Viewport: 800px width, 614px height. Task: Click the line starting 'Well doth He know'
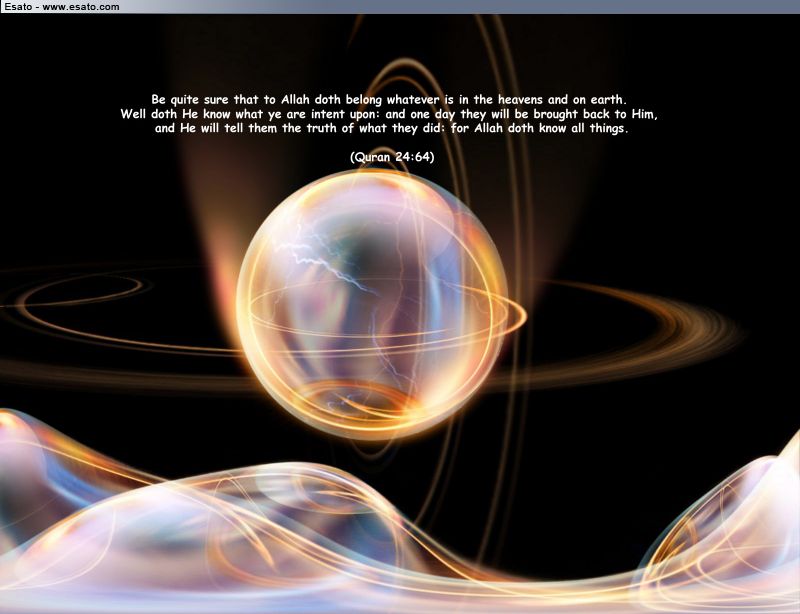[389, 114]
